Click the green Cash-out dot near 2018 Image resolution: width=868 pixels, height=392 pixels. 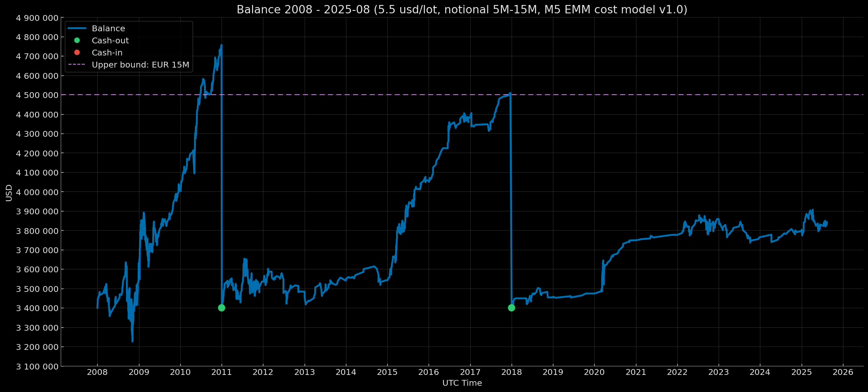click(512, 308)
